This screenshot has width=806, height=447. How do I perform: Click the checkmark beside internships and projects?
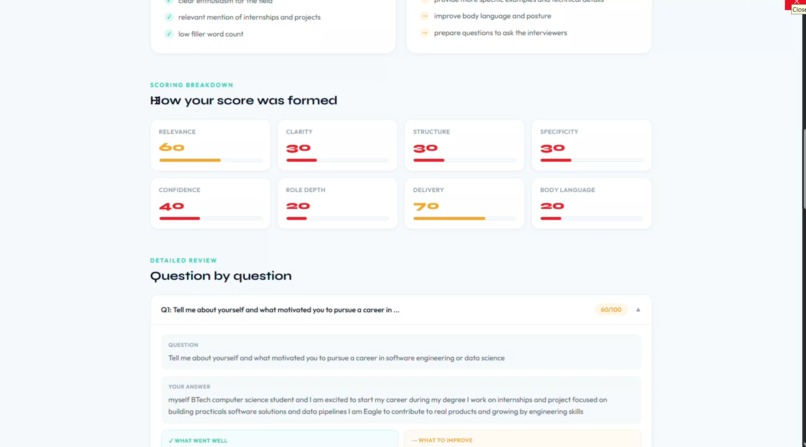point(169,17)
